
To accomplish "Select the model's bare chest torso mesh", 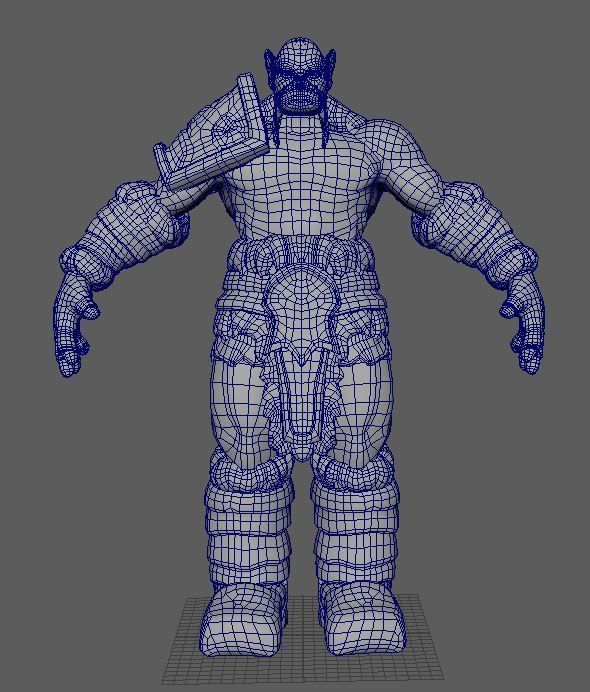I will (301, 177).
